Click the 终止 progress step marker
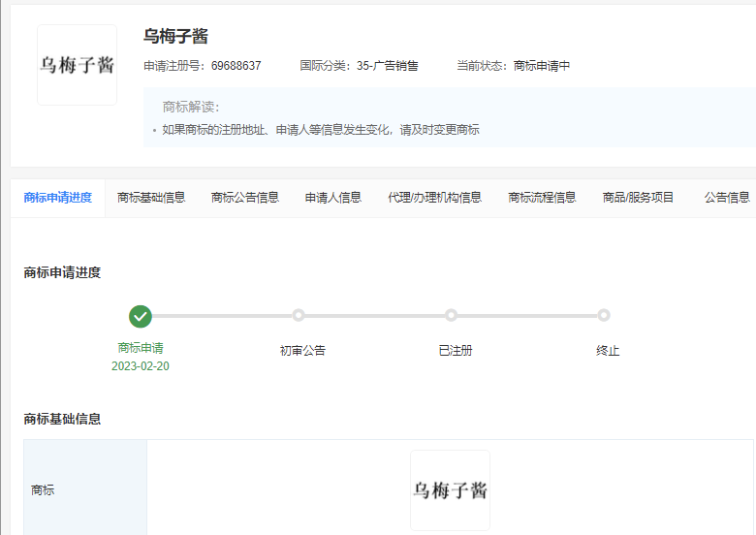756x535 pixels. [604, 315]
